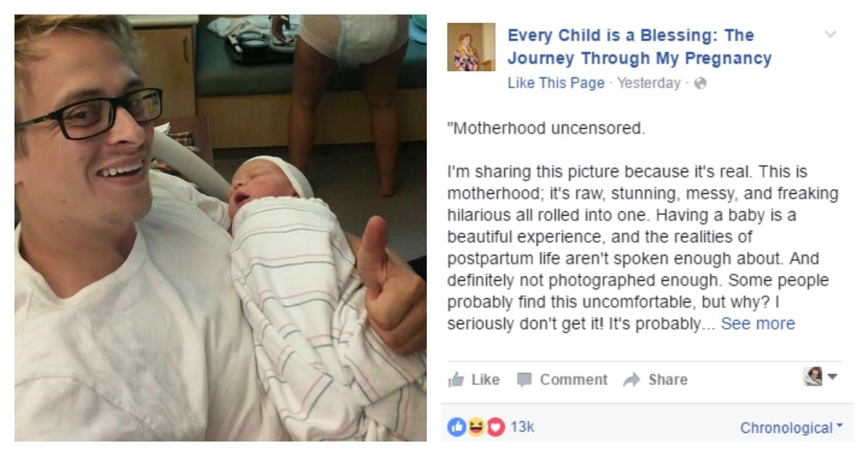Click the Like thumbs-up icon
The image size is (868, 456).
456,380
